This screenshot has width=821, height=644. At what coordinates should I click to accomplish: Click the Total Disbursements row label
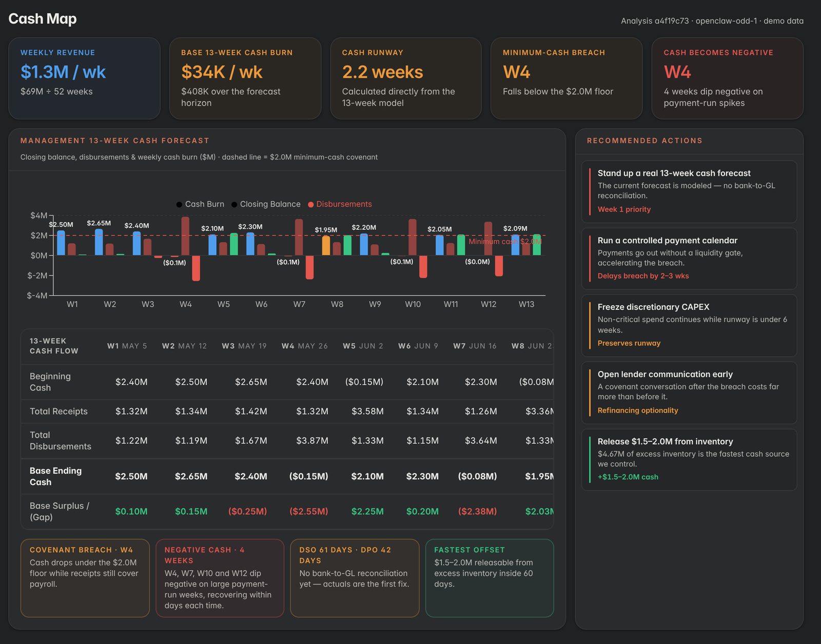pos(61,441)
